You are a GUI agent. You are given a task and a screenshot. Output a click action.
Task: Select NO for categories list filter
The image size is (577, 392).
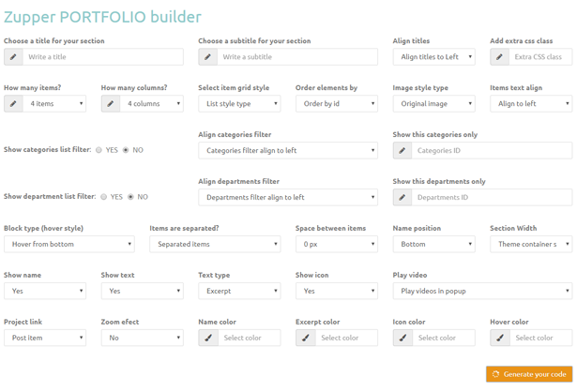[126, 150]
